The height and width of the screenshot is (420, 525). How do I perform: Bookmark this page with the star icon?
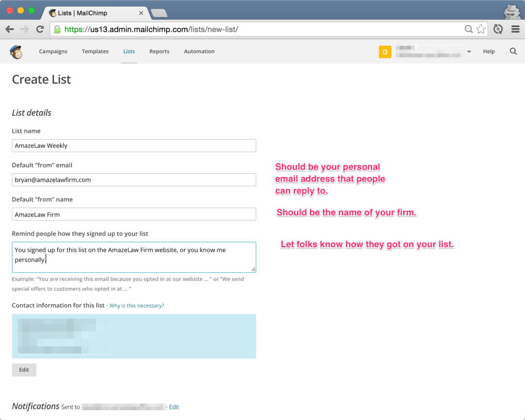point(481,29)
